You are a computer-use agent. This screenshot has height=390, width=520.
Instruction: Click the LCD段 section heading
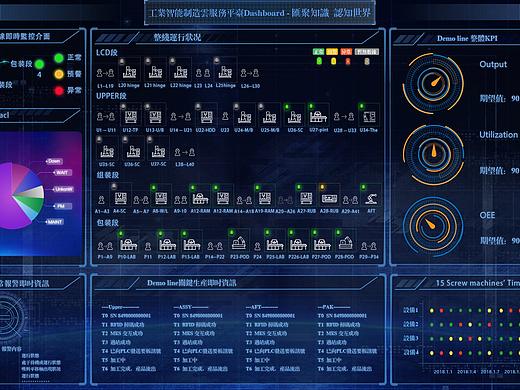click(x=107, y=53)
